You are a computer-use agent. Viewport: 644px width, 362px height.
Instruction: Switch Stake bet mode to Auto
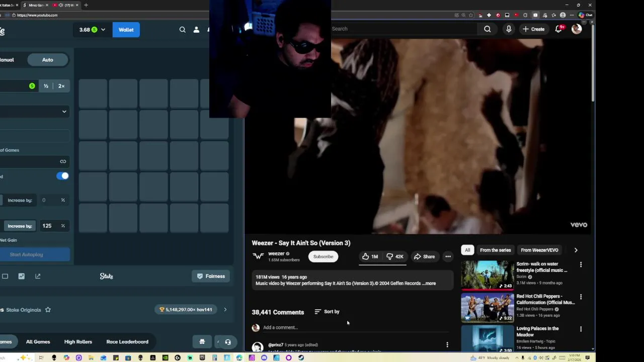pos(47,60)
